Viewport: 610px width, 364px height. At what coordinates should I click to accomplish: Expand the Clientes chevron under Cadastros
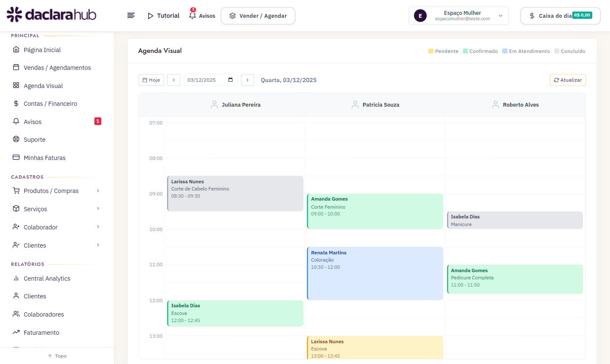[98, 245]
